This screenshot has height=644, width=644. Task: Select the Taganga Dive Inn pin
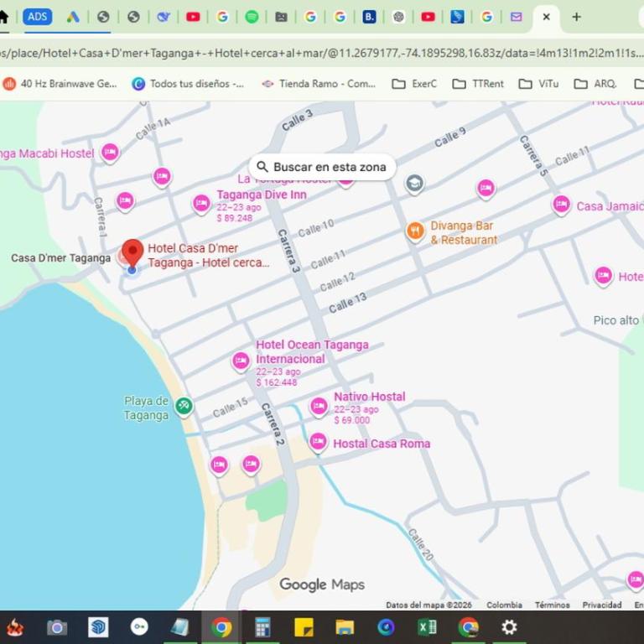pos(201,204)
